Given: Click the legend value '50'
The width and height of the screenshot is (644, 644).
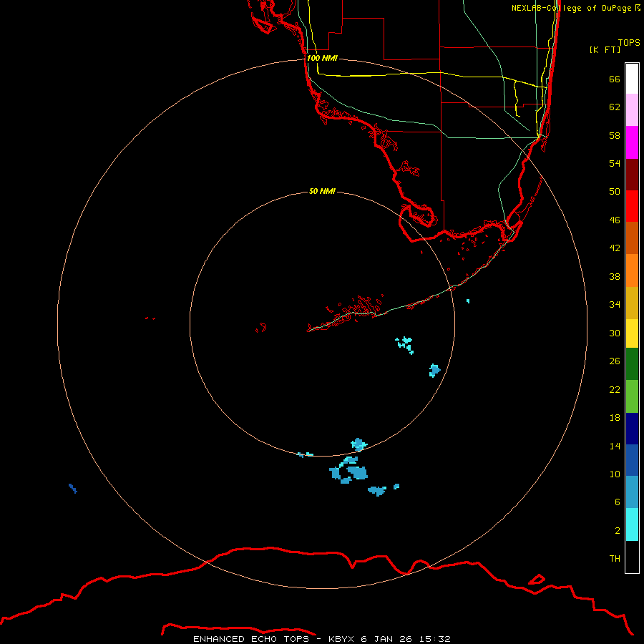Looking at the screenshot, I should point(615,192).
